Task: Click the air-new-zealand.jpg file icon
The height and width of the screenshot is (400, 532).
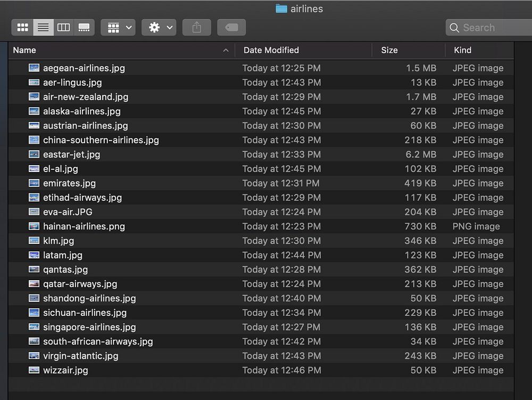Action: tap(34, 97)
